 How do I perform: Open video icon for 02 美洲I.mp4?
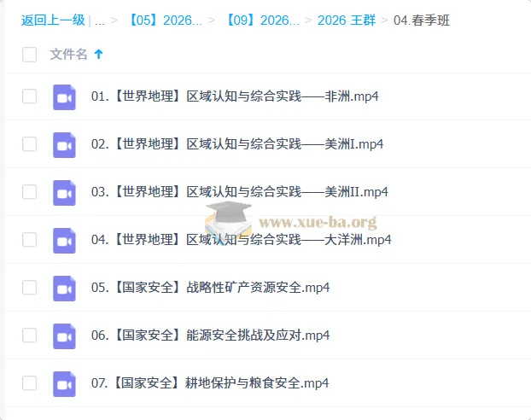64,145
